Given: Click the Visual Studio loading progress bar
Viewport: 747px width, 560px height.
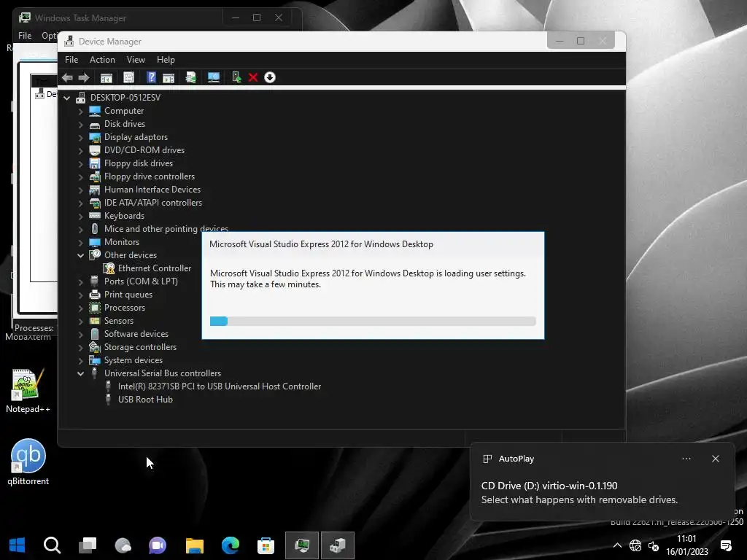Looking at the screenshot, I should [x=373, y=321].
